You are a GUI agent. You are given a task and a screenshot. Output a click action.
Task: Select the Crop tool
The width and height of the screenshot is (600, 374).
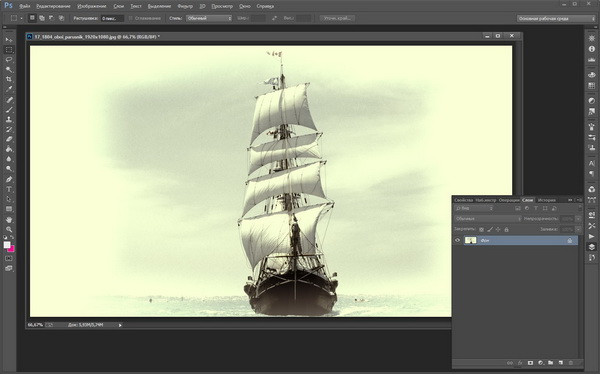[9, 79]
